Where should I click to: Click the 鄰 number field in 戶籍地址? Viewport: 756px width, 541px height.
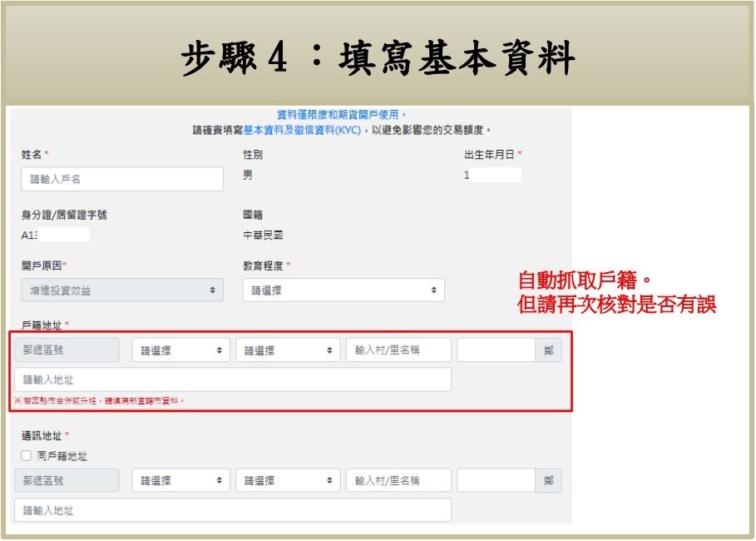[496, 350]
